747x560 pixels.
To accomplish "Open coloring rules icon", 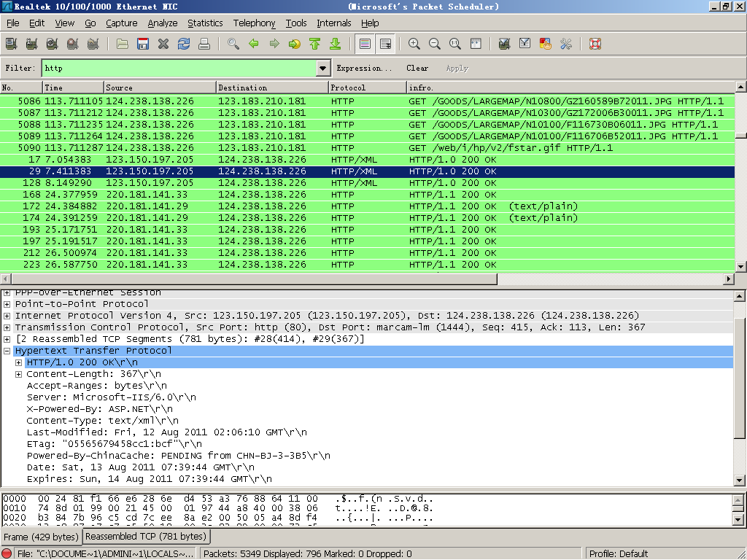I will point(546,44).
